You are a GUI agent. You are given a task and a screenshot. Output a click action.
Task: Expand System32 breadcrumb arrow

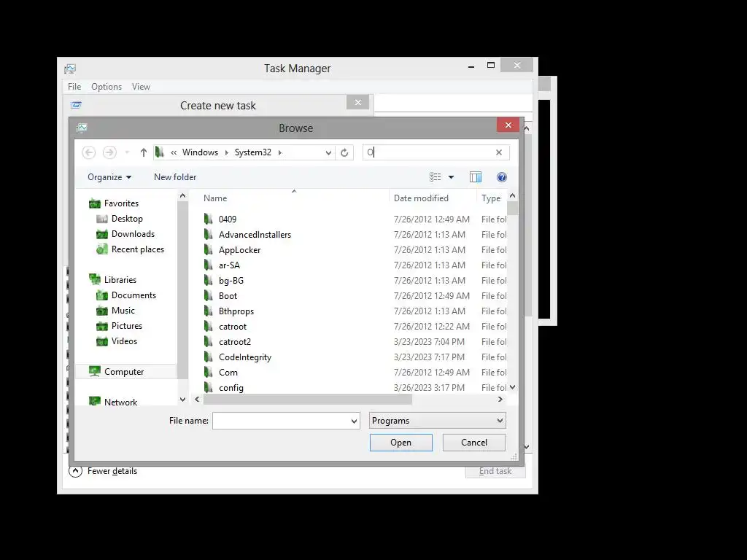point(280,152)
